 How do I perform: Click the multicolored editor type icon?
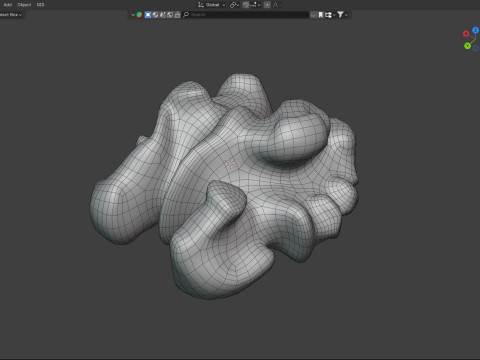[139, 15]
